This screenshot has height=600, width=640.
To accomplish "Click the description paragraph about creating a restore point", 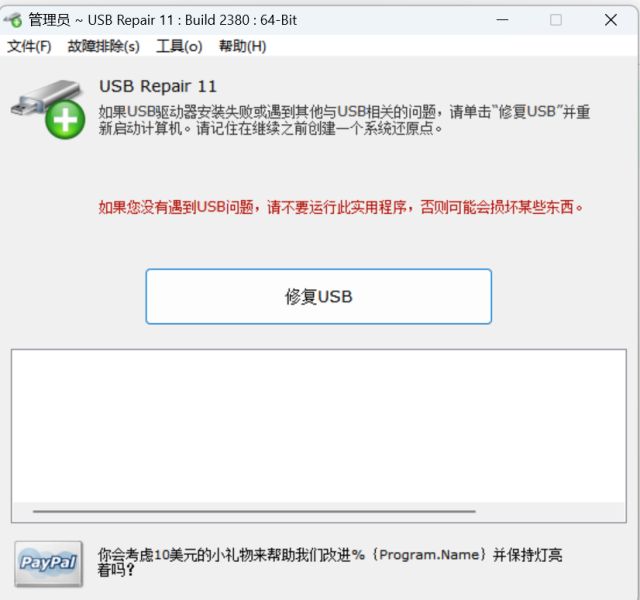I will [x=344, y=120].
